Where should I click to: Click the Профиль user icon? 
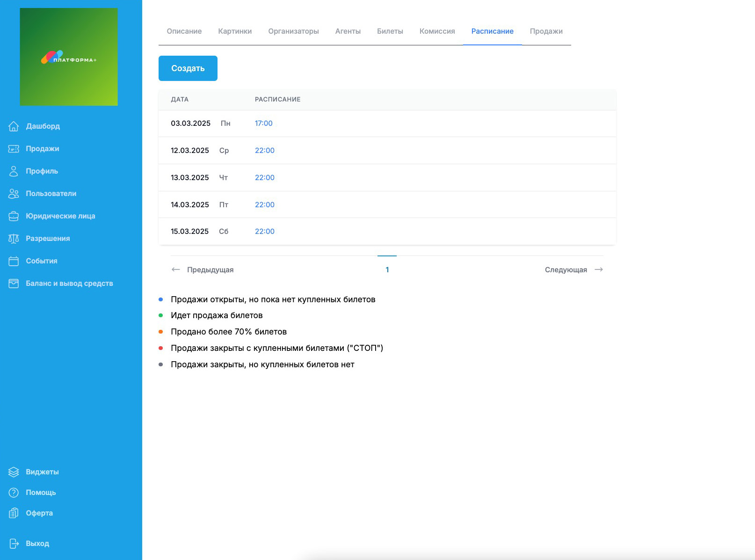coord(14,171)
